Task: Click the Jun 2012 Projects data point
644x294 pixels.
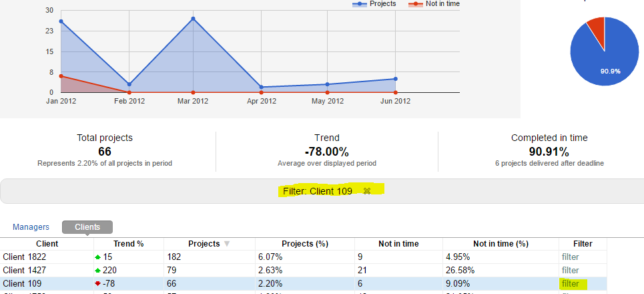Action: (396, 79)
